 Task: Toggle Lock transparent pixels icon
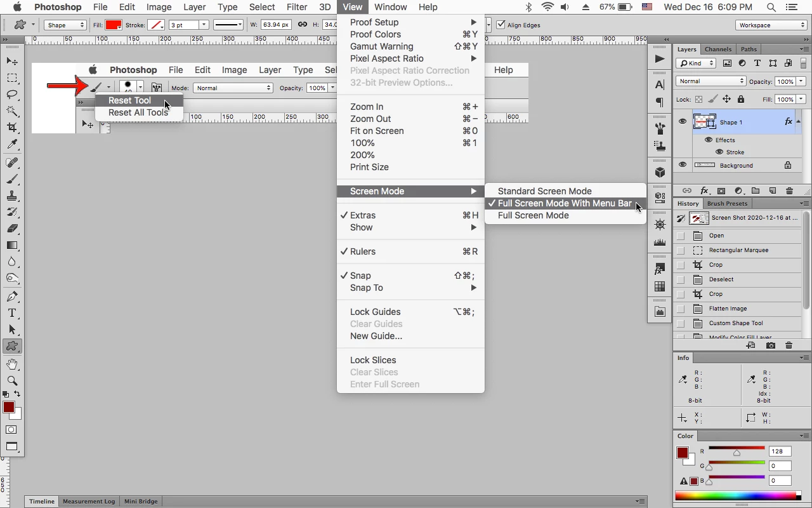pos(698,99)
